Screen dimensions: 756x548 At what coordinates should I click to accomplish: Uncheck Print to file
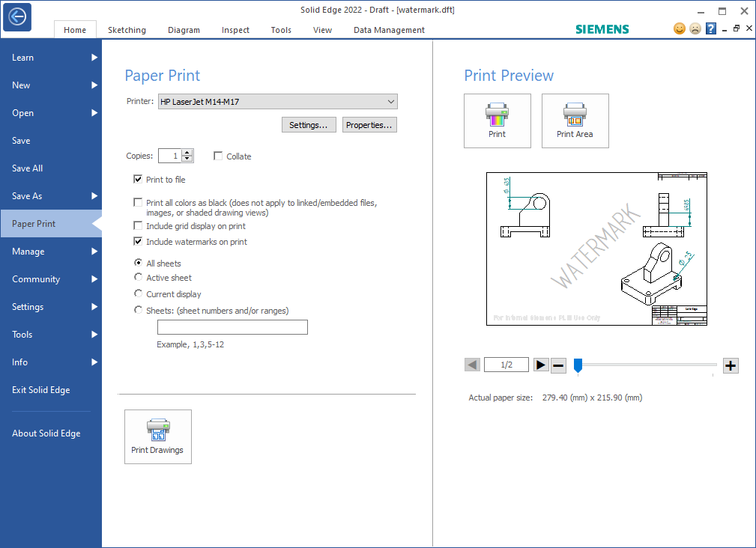138,179
